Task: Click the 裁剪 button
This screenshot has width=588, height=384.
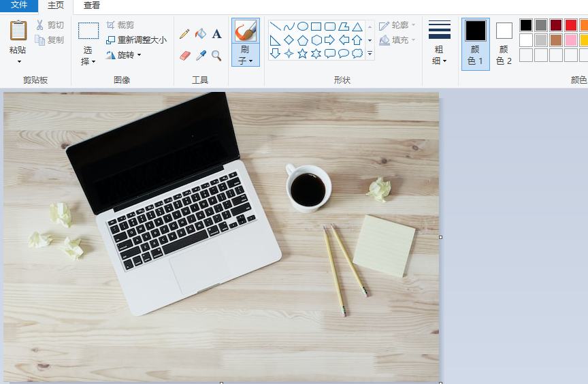Action: pyautogui.click(x=120, y=25)
